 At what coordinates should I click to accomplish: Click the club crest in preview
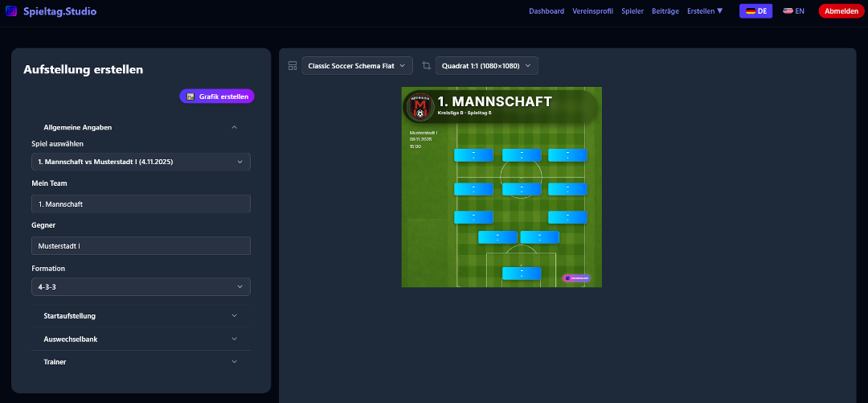point(419,106)
